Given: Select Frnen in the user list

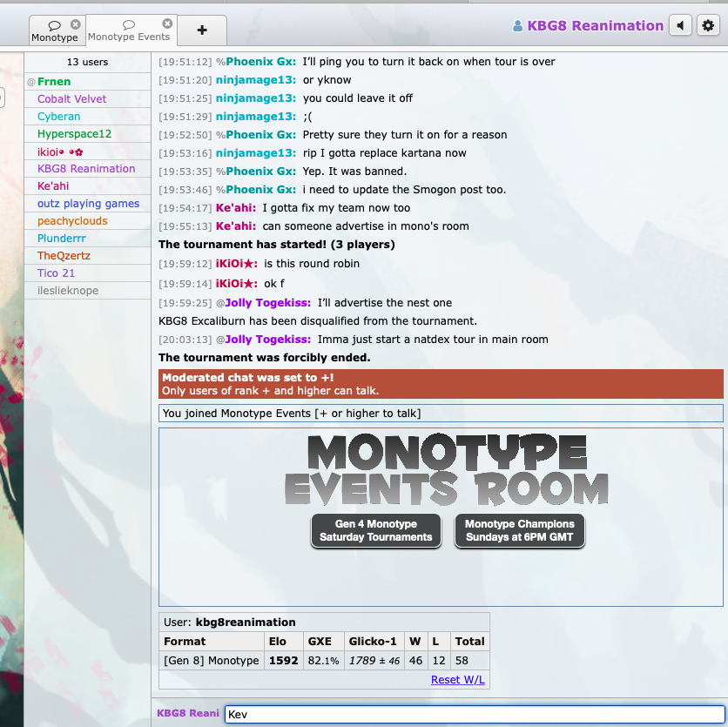Looking at the screenshot, I should click(54, 82).
